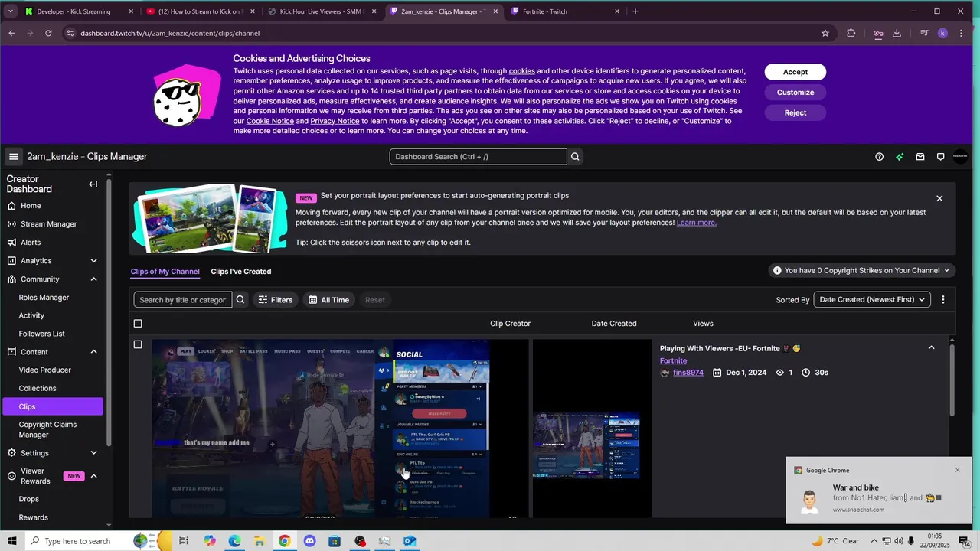Open Chrome tab search dropdown arrow
980x551 pixels.
[10, 11]
